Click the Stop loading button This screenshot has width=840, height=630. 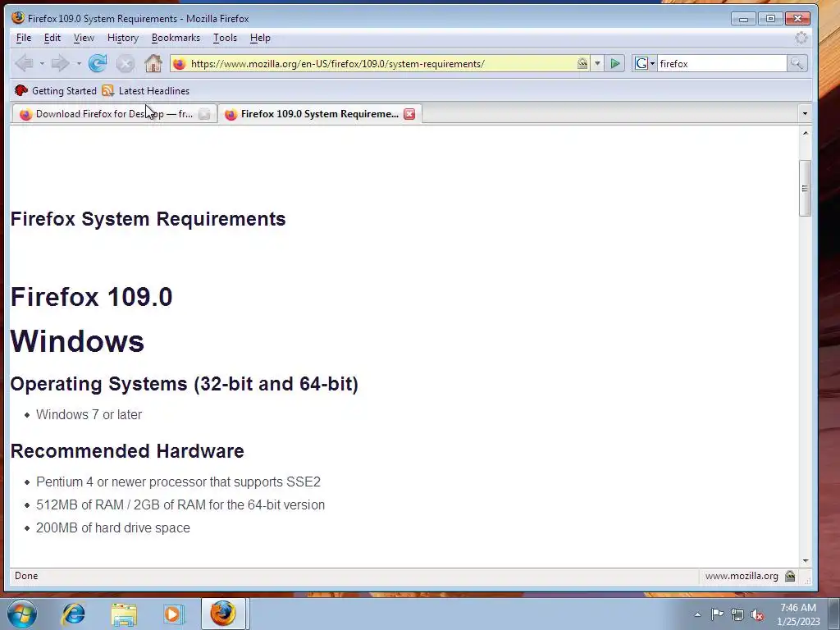pyautogui.click(x=126, y=64)
